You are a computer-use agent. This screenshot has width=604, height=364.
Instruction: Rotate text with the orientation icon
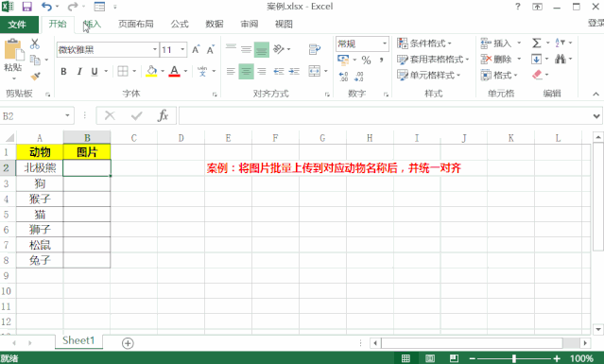coord(278,49)
